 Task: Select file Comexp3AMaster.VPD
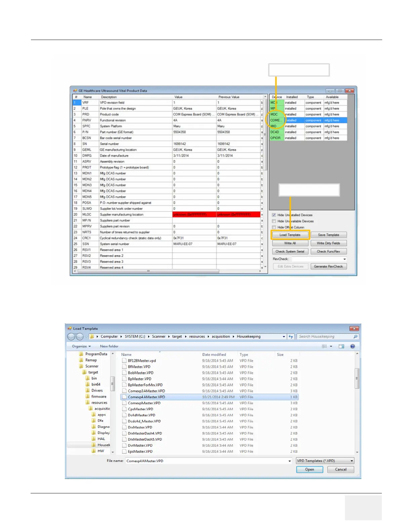tap(209, 391)
